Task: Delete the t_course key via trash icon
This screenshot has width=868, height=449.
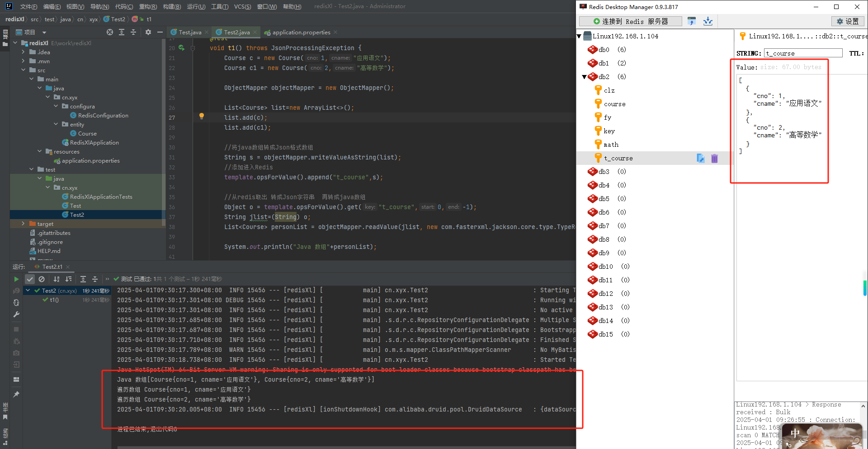Action: click(x=714, y=158)
